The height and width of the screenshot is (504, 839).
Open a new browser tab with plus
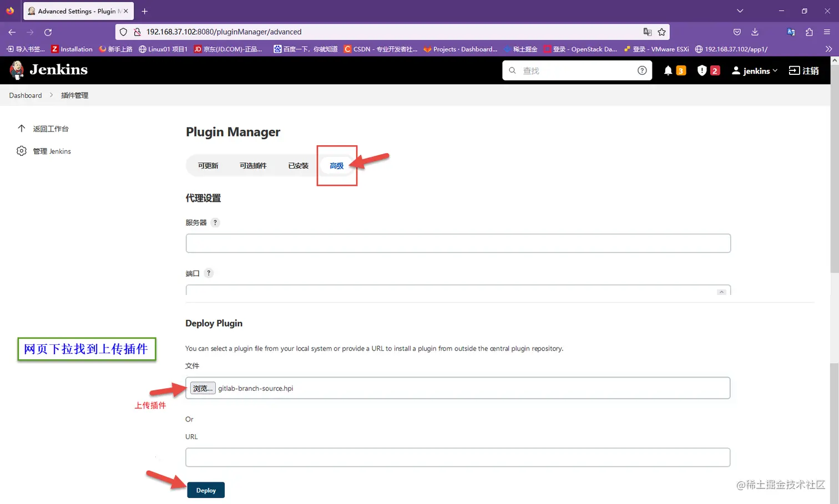point(144,11)
